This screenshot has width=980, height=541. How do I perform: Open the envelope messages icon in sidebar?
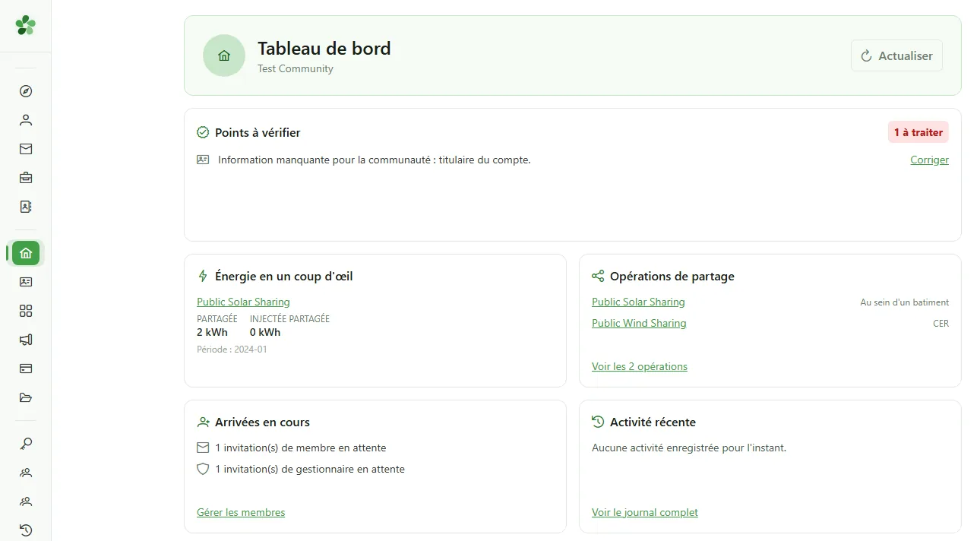26,149
